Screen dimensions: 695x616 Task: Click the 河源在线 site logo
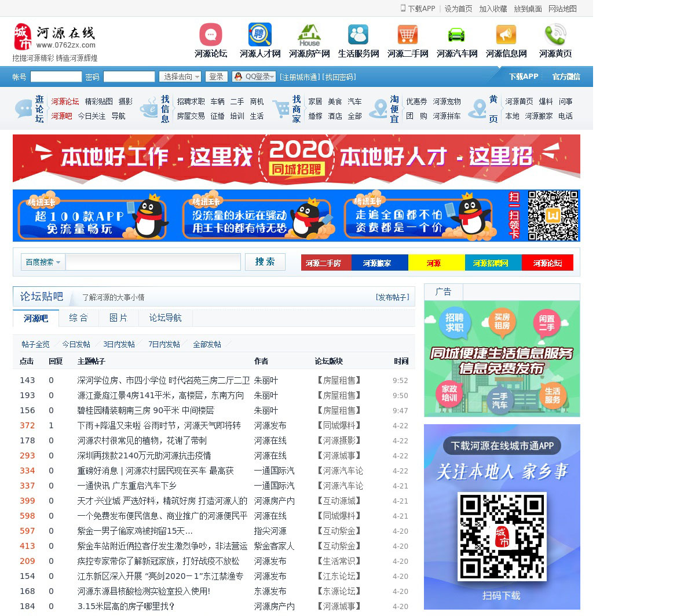click(x=54, y=37)
